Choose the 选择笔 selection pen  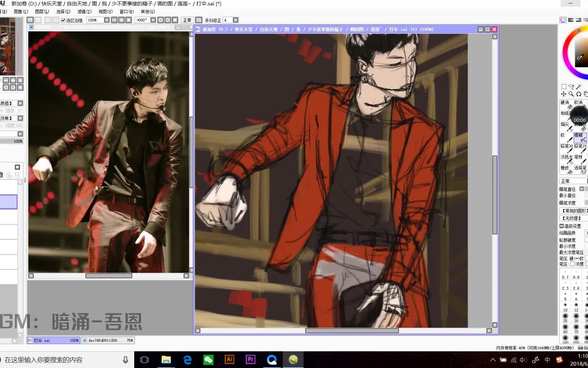pyautogui.click(x=580, y=170)
